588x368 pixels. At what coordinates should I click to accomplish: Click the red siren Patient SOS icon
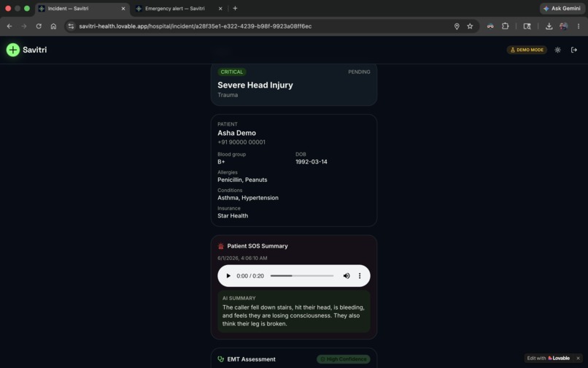(x=221, y=246)
